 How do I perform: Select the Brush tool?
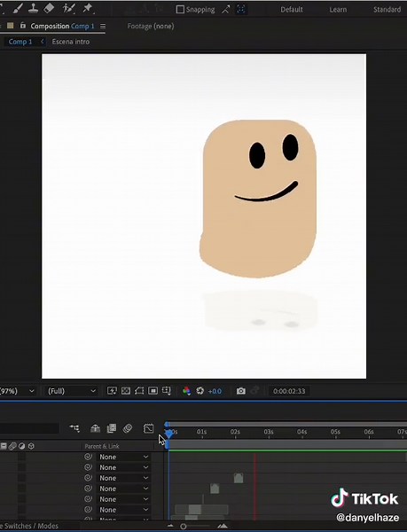point(18,8)
